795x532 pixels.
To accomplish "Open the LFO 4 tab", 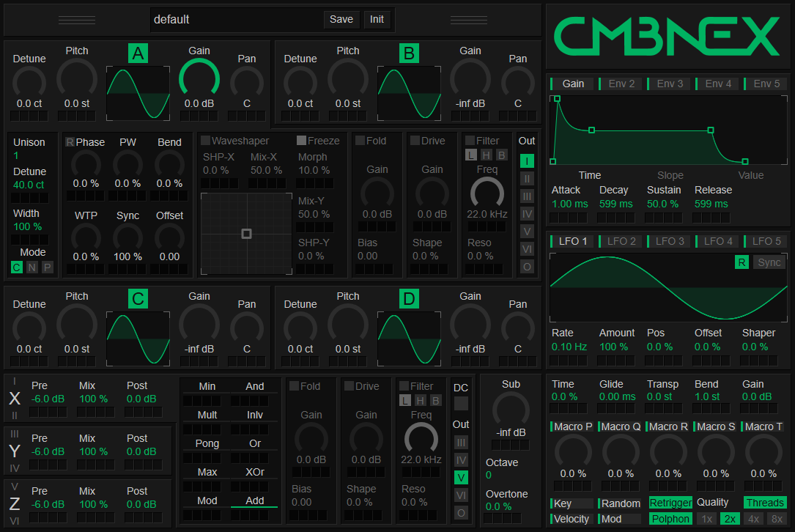I will [x=717, y=241].
